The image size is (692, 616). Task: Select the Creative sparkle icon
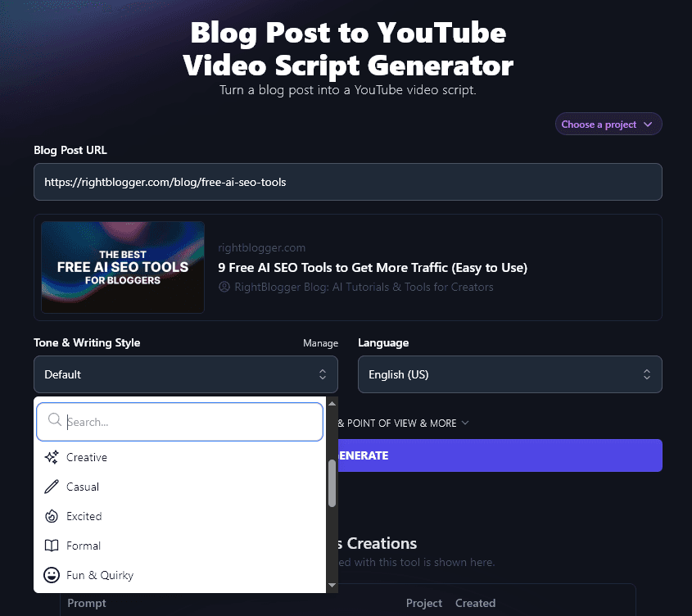[x=52, y=457]
